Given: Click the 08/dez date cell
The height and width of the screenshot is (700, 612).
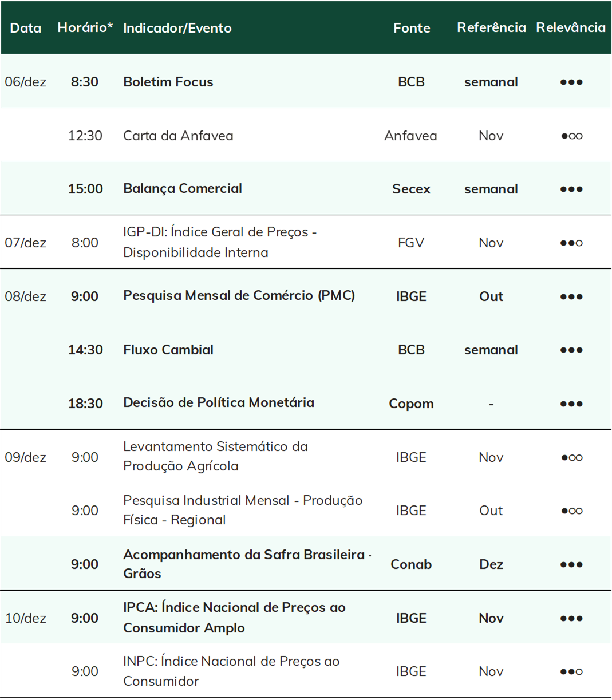Looking at the screenshot, I should (x=26, y=296).
